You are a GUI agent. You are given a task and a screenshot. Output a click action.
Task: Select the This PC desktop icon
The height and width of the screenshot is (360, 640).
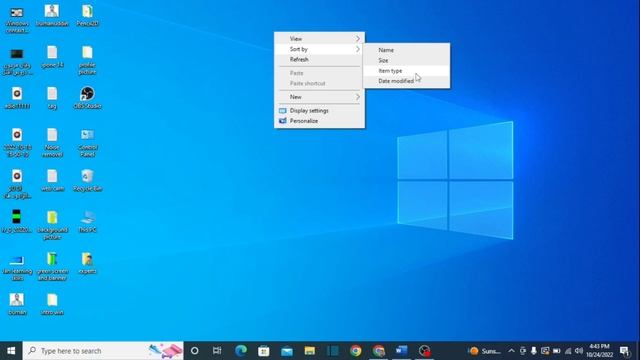coord(87,221)
